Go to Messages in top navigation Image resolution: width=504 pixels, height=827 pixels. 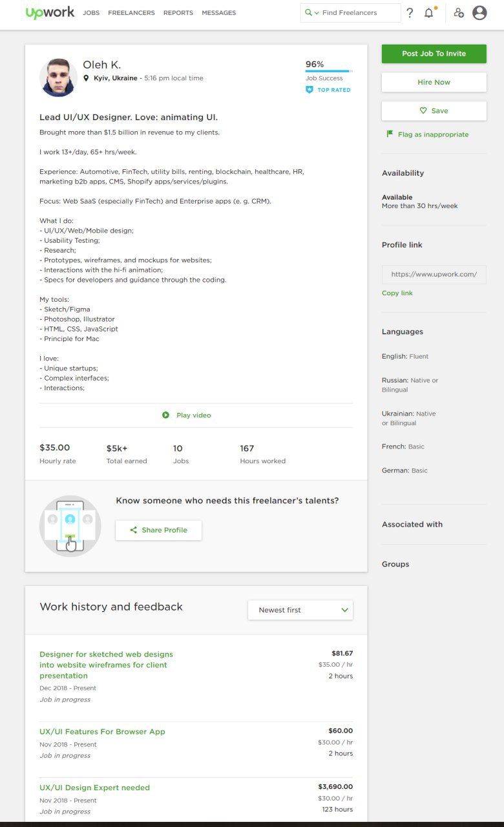point(218,13)
